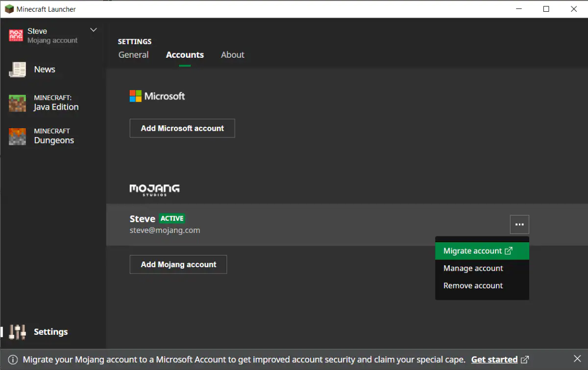Minimize the Minecraft Launcher window

(x=519, y=9)
